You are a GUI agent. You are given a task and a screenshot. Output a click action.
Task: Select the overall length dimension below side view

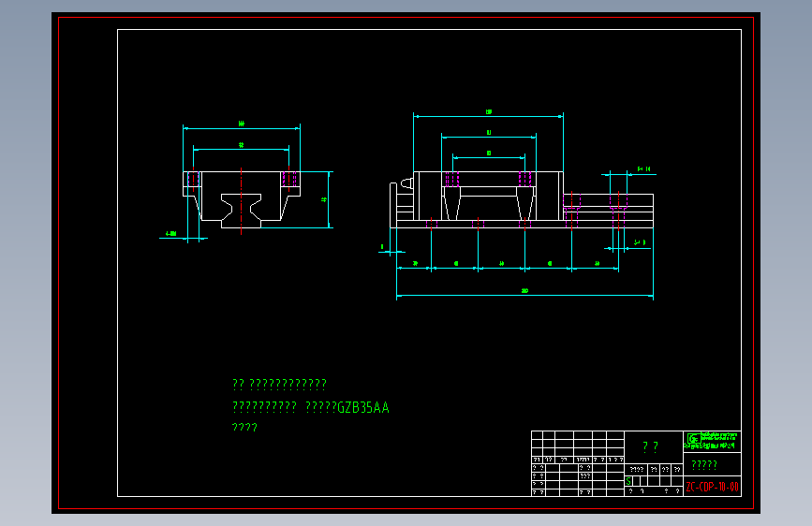(524, 293)
